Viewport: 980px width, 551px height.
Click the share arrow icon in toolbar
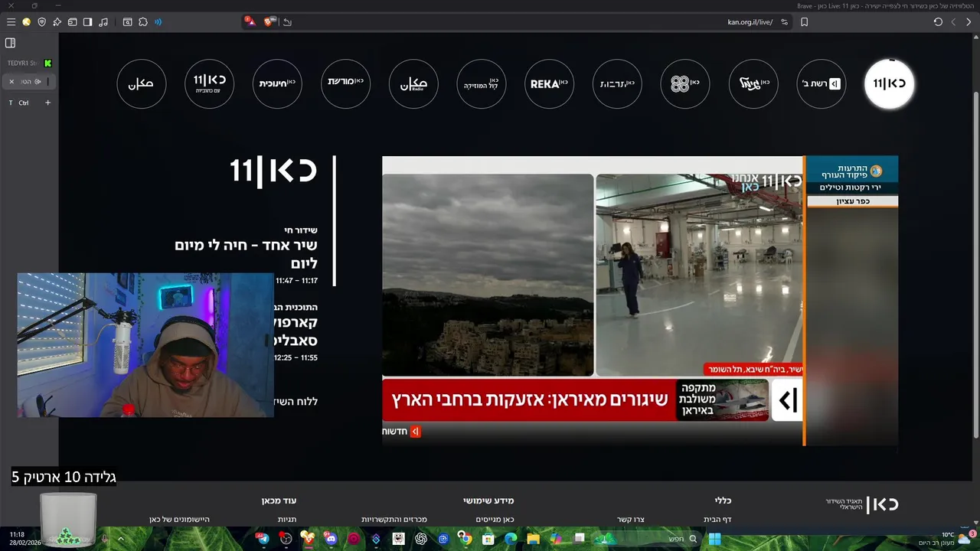287,22
